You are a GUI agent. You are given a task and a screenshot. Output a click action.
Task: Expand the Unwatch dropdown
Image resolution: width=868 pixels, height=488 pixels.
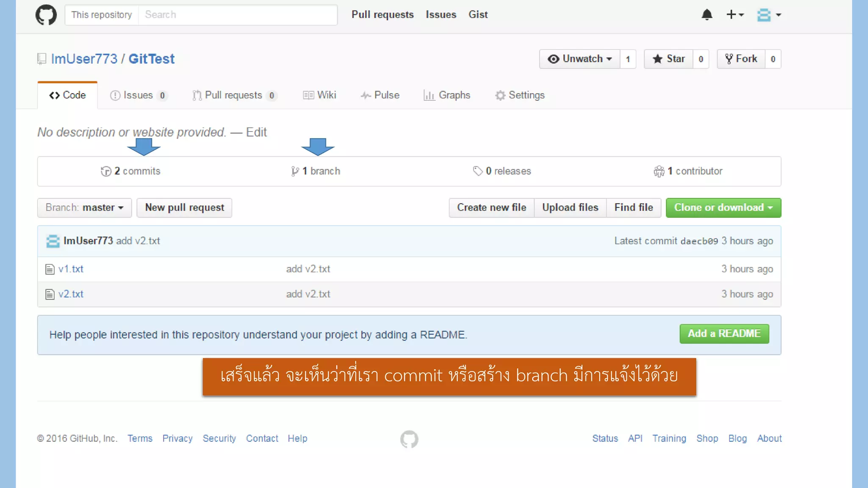(x=579, y=59)
